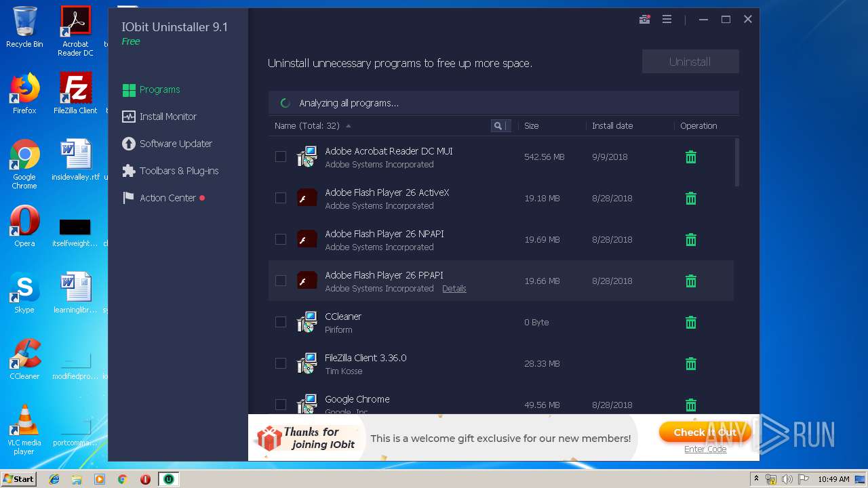Open Opera desktop shortcut
Image resolution: width=868 pixels, height=488 pixels.
point(24,227)
